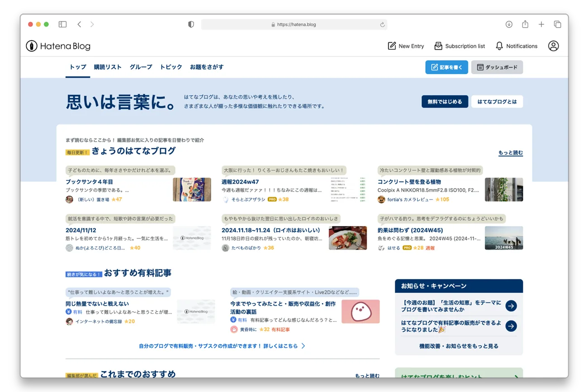Click the dashboard icon on the ダッシュボード button
The image size is (588, 392).
coord(480,66)
